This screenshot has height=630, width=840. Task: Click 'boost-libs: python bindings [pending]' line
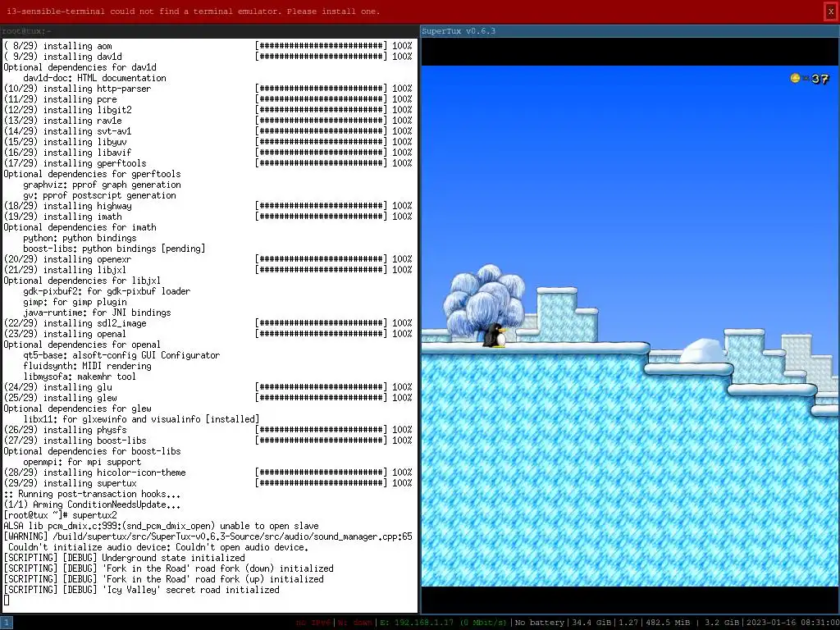pyautogui.click(x=114, y=249)
